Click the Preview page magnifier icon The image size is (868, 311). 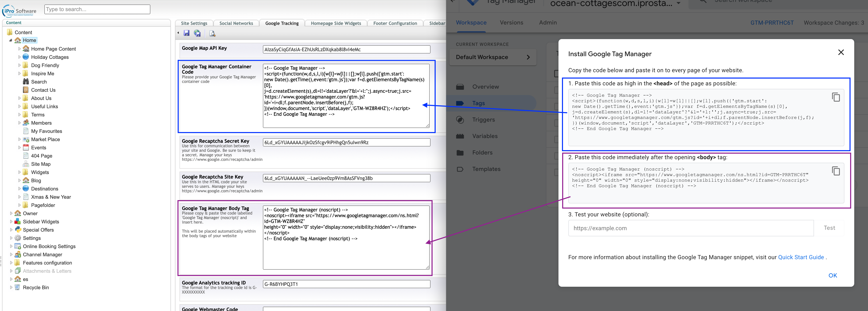click(212, 33)
